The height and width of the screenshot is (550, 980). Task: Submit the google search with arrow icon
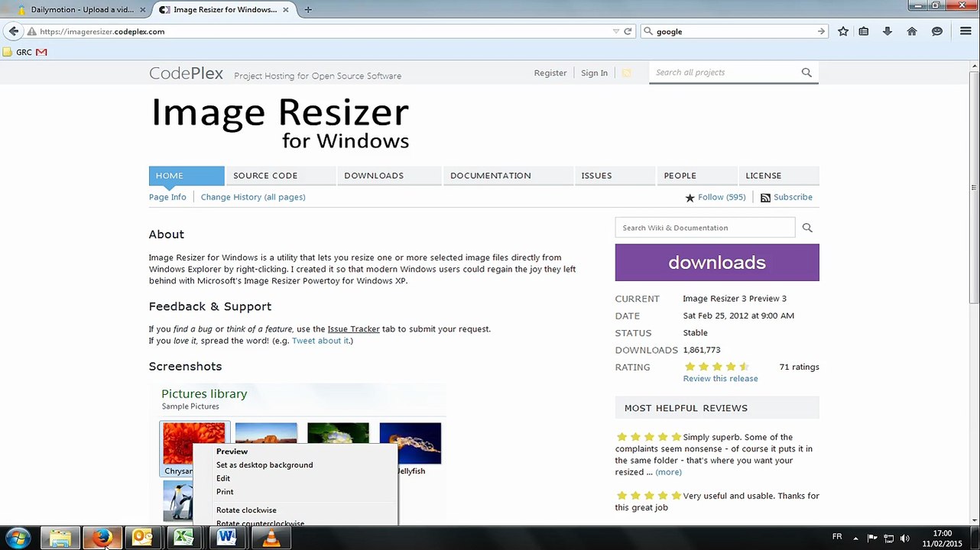[x=821, y=31]
